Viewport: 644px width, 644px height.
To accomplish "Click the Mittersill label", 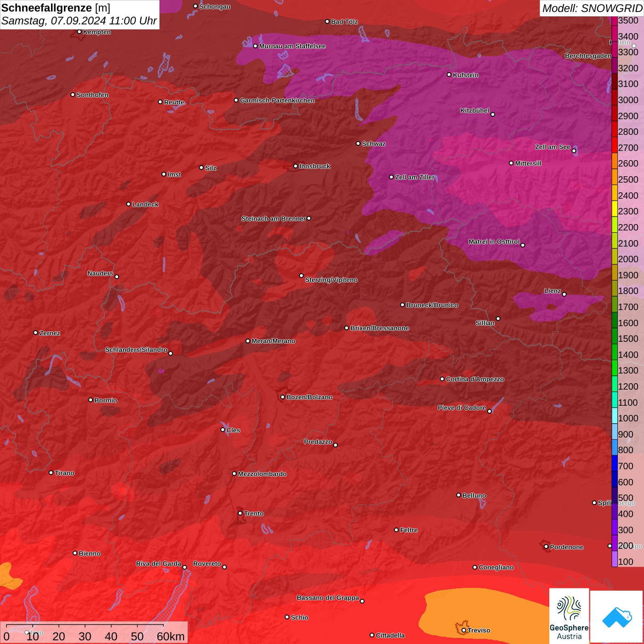I will pos(528,163).
